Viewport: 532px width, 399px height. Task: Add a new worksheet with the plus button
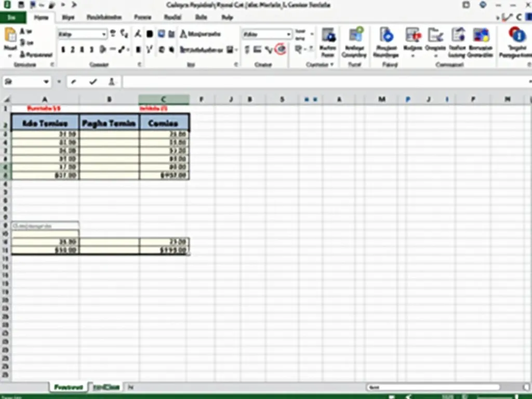130,387
